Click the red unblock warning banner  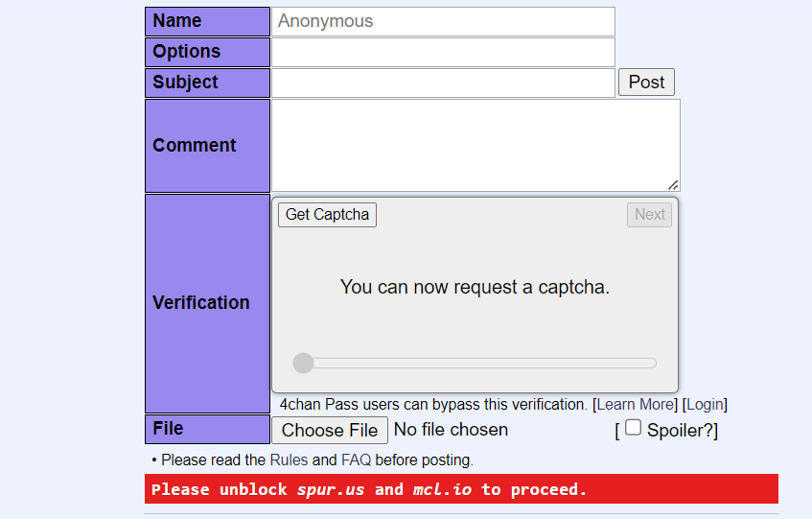pyautogui.click(x=461, y=489)
